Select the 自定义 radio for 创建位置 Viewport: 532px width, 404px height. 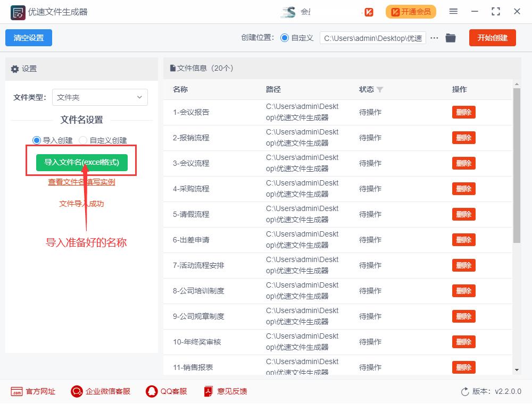point(285,38)
